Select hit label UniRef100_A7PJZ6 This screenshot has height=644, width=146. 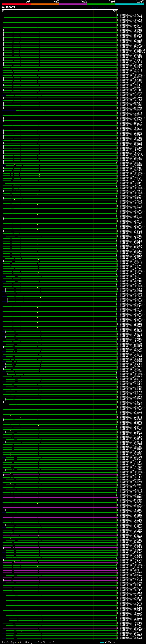(x=131, y=95)
